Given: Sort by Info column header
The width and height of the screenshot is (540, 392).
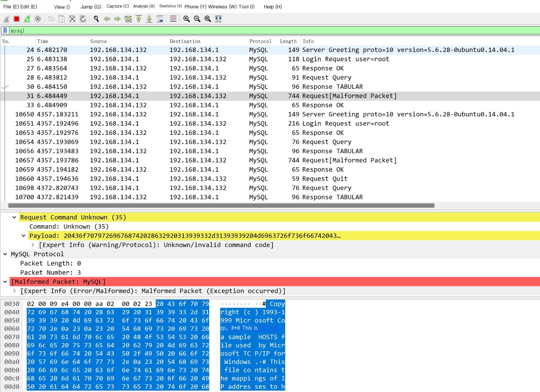Looking at the screenshot, I should click(420, 41).
